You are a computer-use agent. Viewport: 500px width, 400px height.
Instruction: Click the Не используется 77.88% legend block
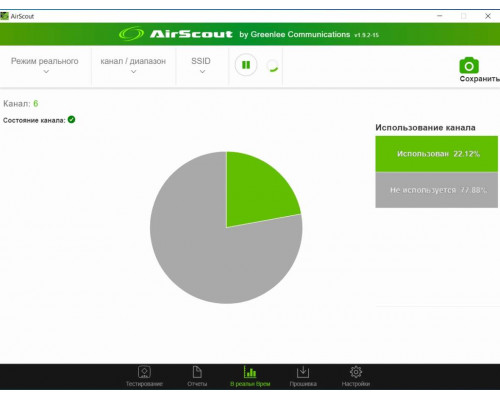(x=437, y=190)
